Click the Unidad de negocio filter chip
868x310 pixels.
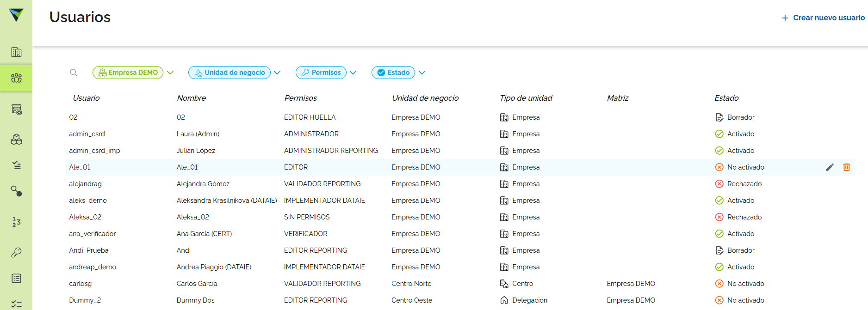229,73
